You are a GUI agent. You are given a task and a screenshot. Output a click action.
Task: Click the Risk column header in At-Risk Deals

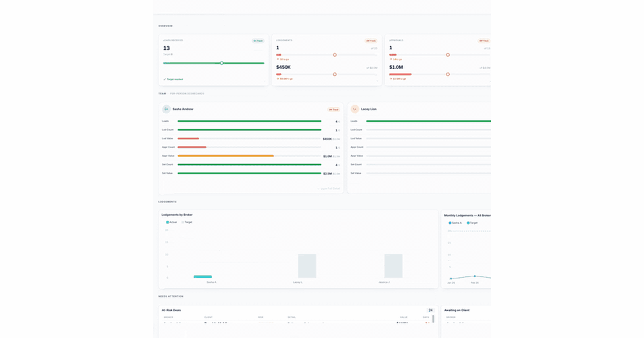261,317
